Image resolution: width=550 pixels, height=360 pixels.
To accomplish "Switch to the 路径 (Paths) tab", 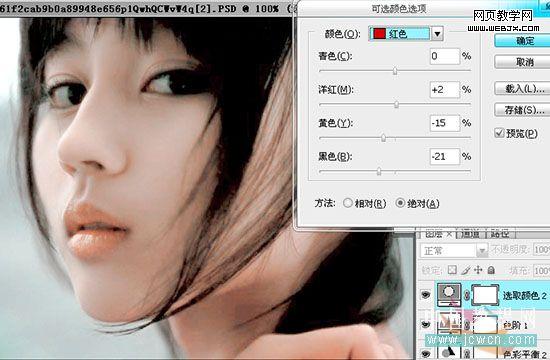I will (x=499, y=234).
